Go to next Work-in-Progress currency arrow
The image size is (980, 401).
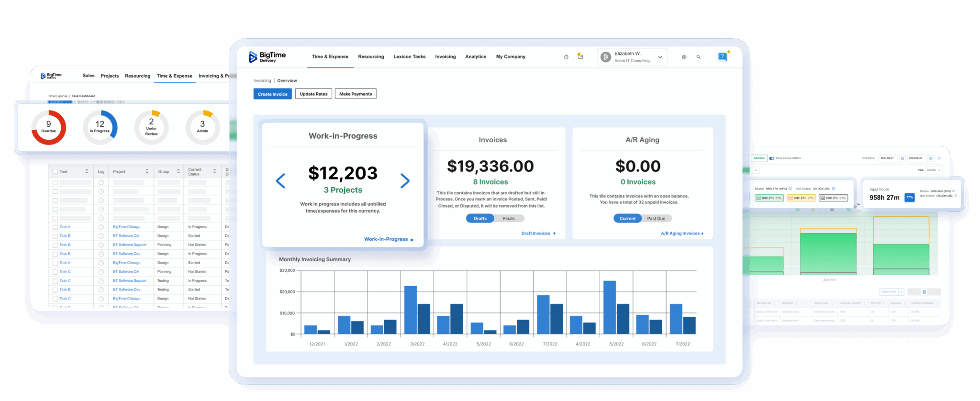[x=405, y=181]
